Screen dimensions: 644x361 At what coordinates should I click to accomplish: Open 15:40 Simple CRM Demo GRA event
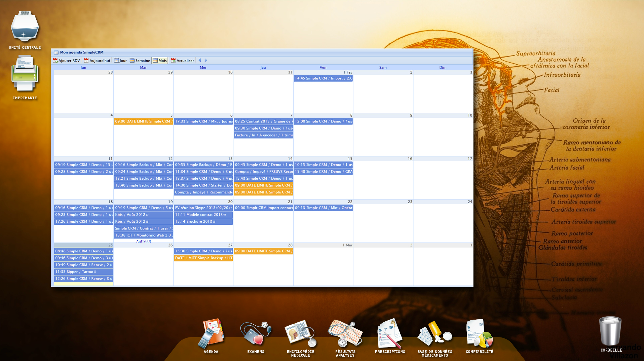click(x=323, y=172)
